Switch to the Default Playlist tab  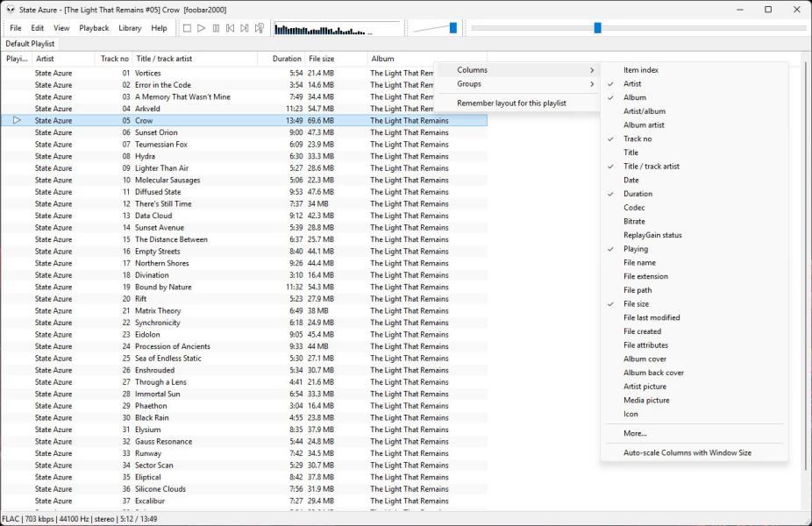pos(30,43)
